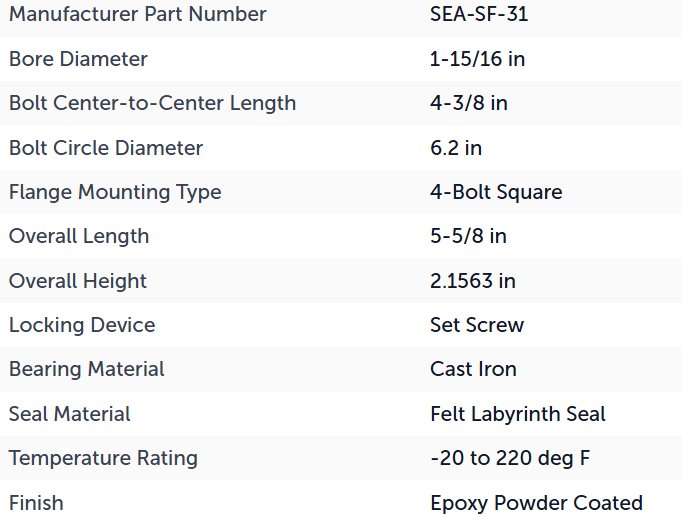Screen dimensions: 682x517
Task: Click the Set Screw value
Action: tap(477, 325)
